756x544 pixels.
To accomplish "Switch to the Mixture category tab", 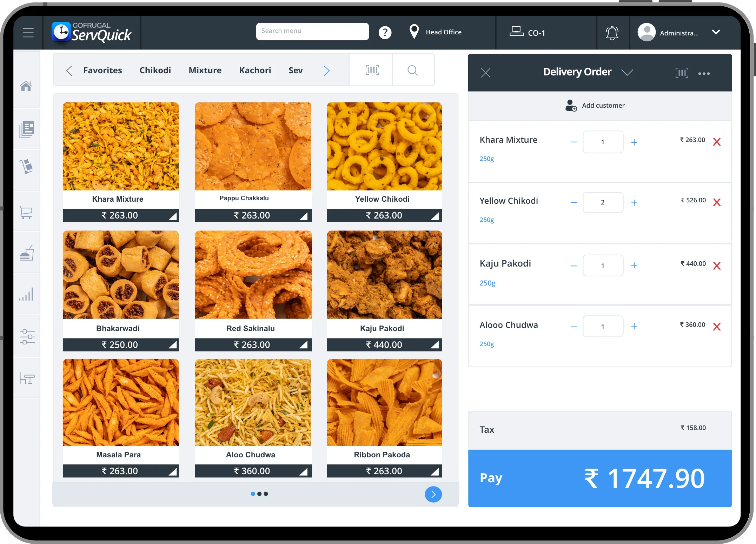I will click(205, 70).
